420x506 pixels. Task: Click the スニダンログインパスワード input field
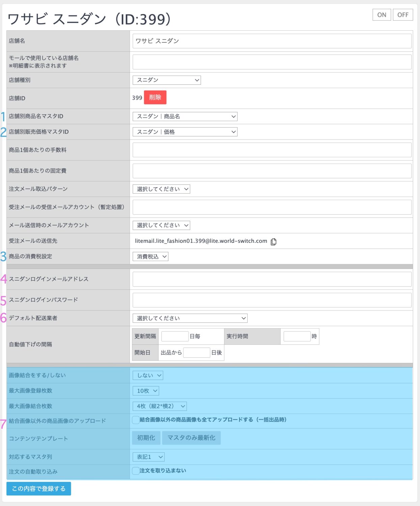click(272, 300)
